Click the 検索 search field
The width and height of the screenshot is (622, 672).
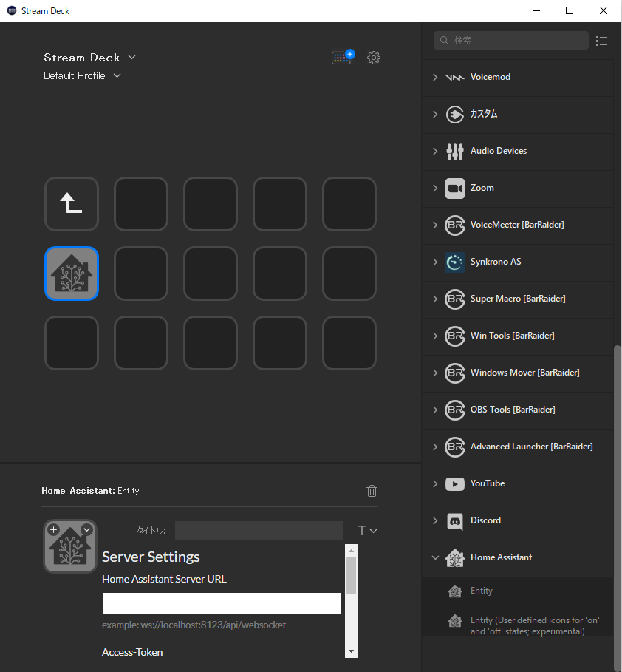coord(511,40)
